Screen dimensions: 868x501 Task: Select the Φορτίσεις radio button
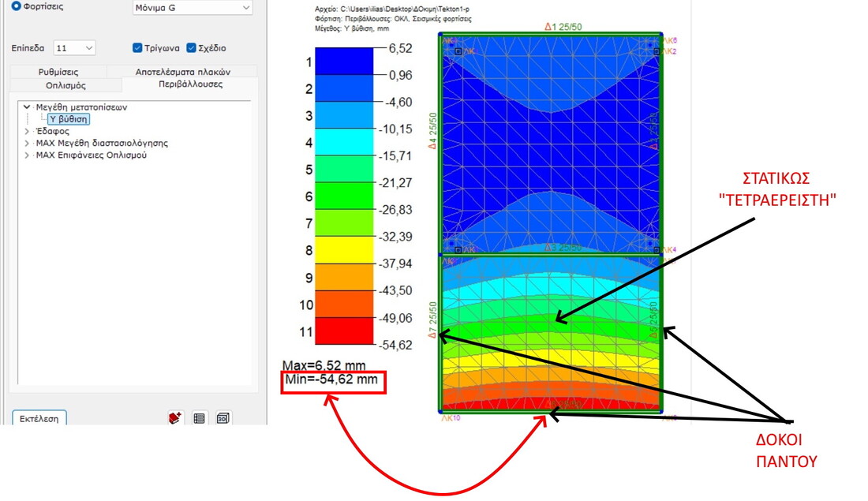[x=17, y=6]
